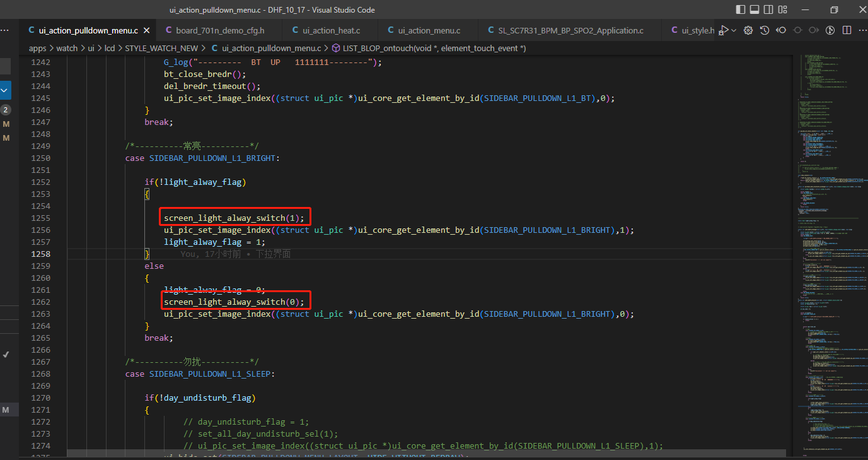Click the badge showing 2 in side bar

coord(6,110)
